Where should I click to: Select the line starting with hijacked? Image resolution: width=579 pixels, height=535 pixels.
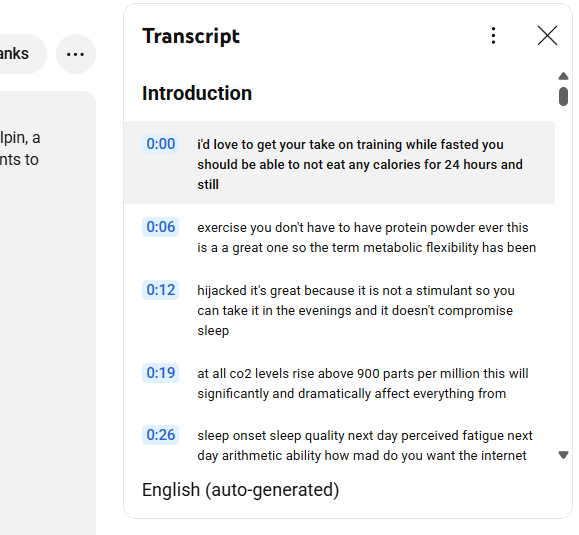pos(339,309)
